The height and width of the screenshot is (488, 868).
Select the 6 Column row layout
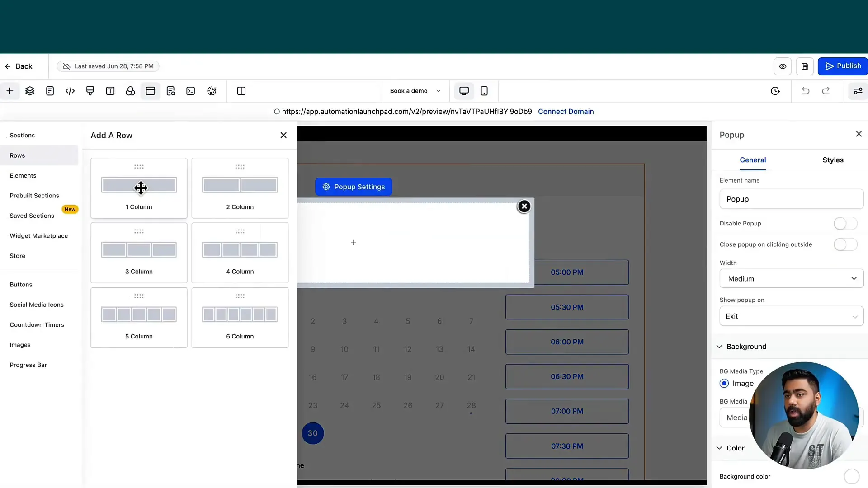[x=240, y=318]
